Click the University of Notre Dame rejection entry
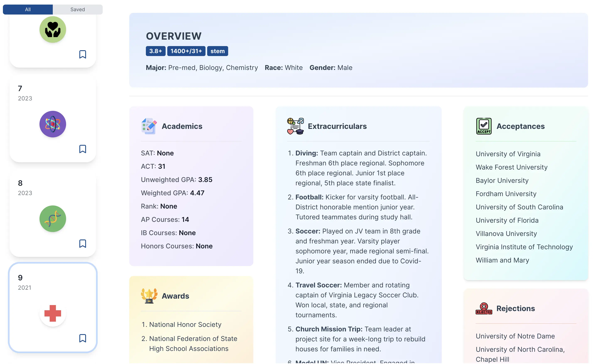The image size is (608, 364). [515, 336]
